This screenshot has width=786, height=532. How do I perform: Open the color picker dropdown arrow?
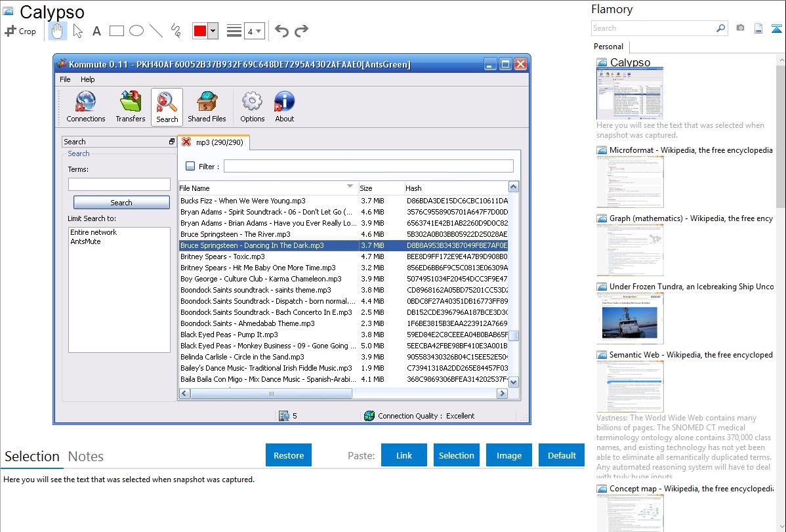point(213,31)
